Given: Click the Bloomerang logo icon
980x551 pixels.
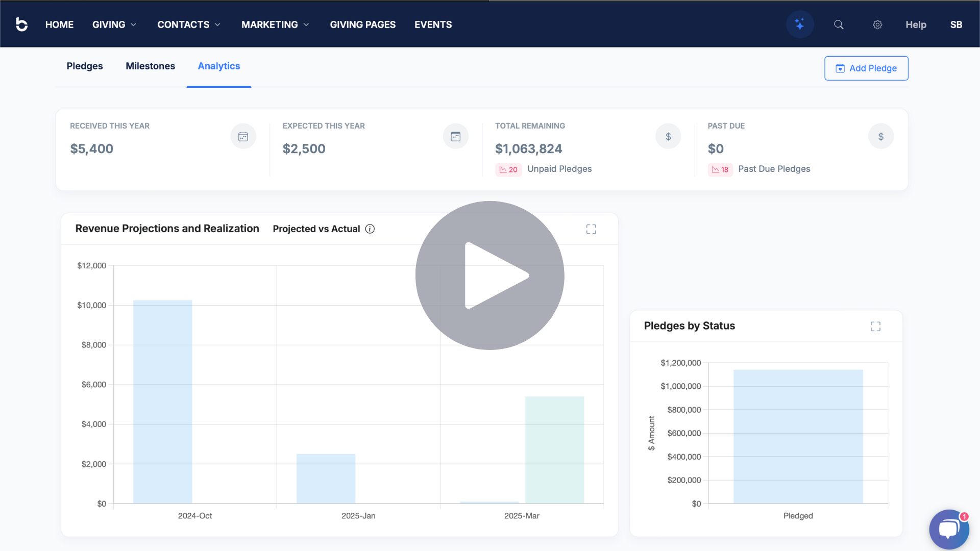Looking at the screenshot, I should (x=21, y=24).
